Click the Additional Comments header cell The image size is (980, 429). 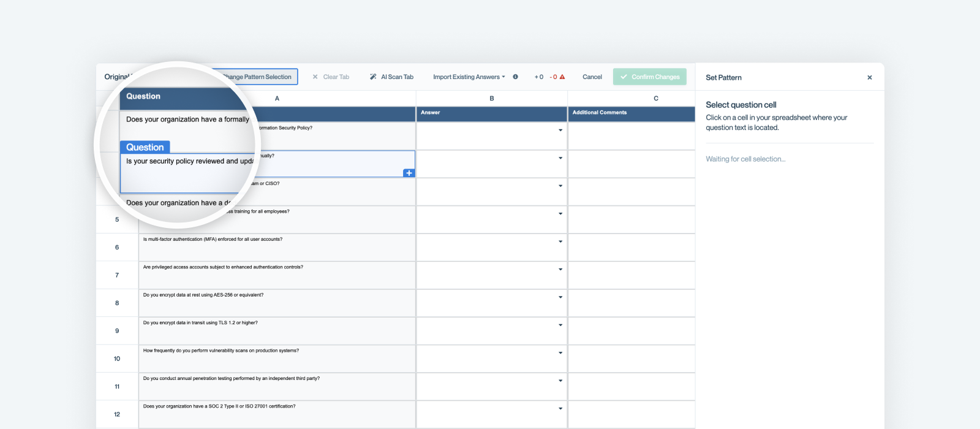click(x=631, y=113)
